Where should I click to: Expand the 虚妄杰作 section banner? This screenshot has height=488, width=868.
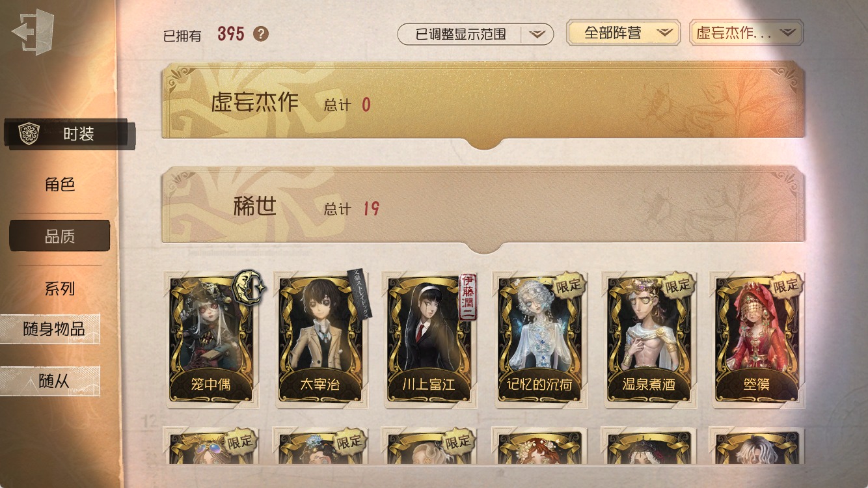483,103
